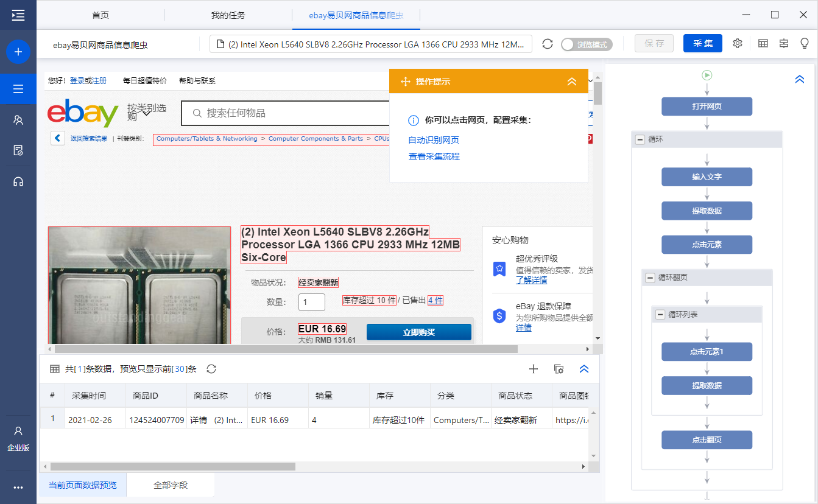Open the team collaboration sidebar icon
The height and width of the screenshot is (504, 818).
pos(18,120)
